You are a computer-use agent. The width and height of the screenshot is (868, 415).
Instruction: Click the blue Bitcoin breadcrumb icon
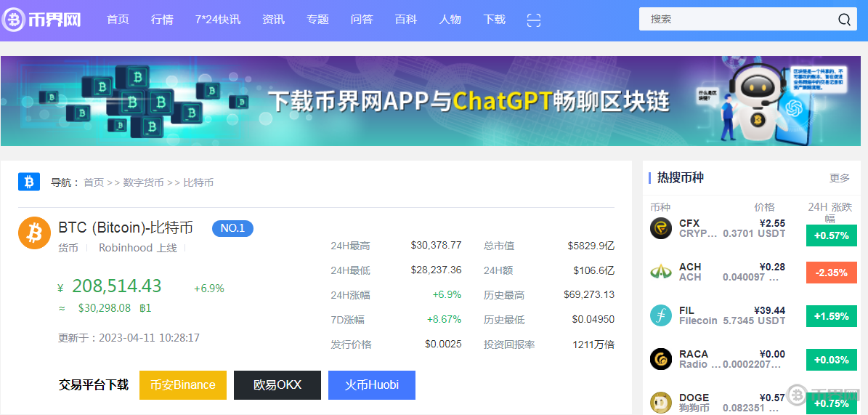29,182
